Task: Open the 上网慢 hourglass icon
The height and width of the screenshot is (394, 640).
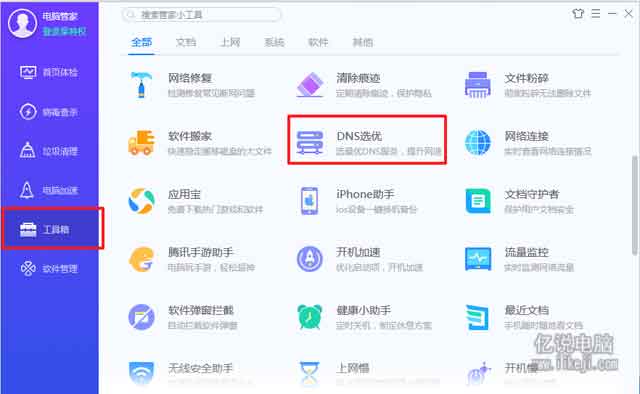Action: [309, 374]
